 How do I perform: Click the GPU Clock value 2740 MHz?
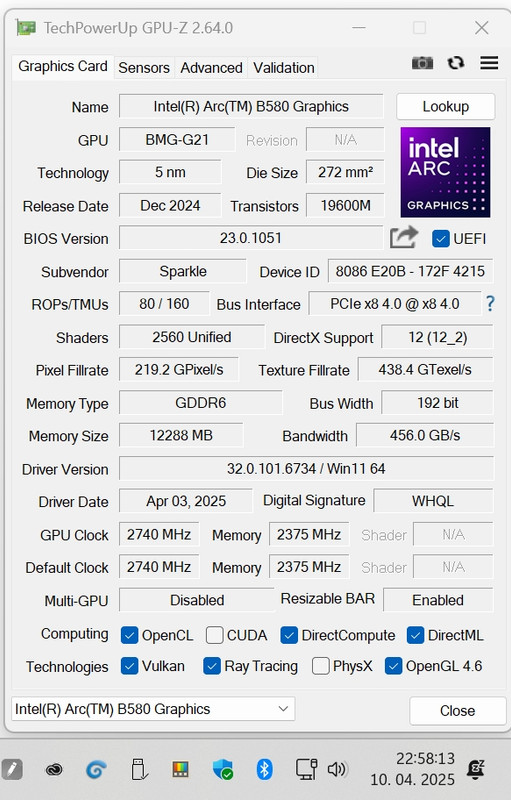159,534
